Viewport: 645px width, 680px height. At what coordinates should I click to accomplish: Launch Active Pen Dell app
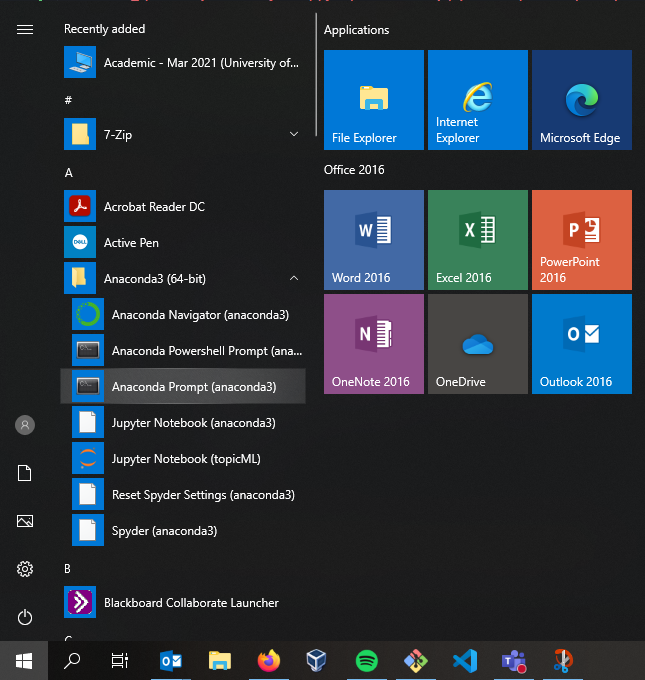coord(183,242)
